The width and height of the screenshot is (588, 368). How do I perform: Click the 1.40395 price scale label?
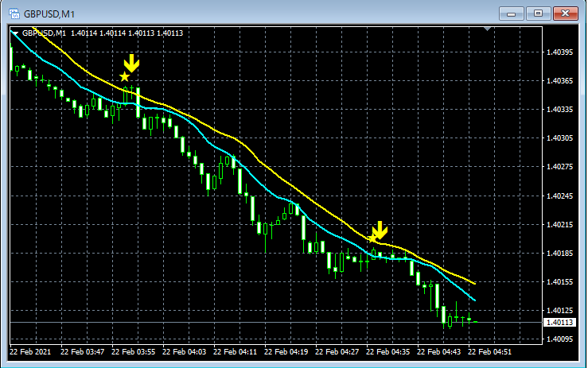pyautogui.click(x=560, y=52)
